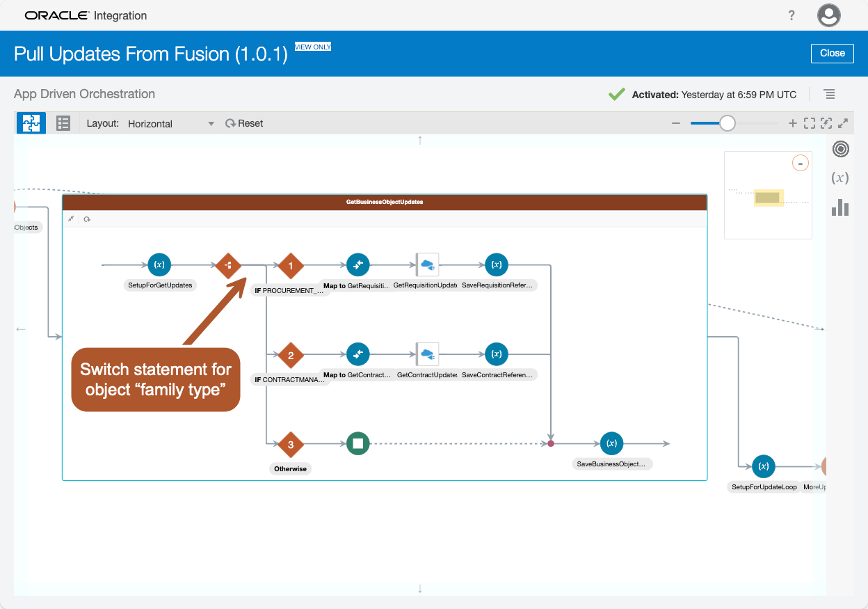Pan canvas left arrow
The width and height of the screenshot is (868, 609).
[21, 329]
